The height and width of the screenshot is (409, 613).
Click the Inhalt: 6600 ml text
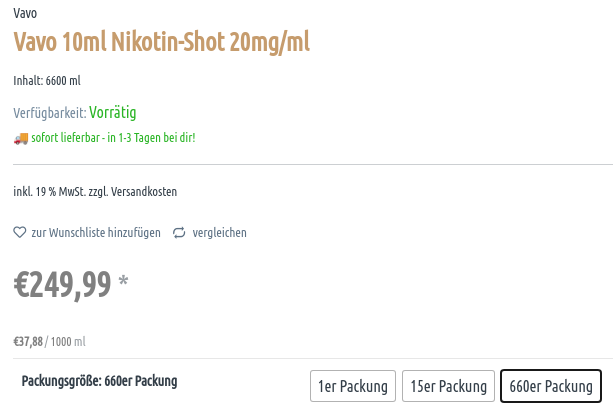point(47,81)
